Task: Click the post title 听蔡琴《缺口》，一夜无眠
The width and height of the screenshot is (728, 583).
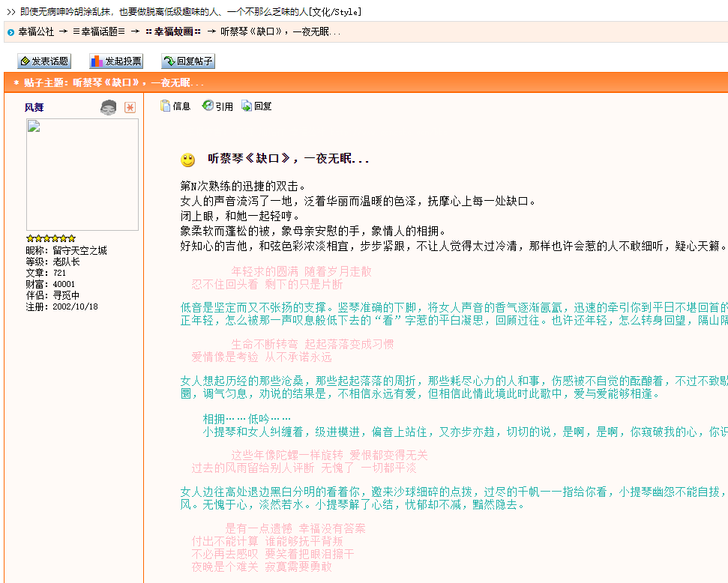Action: [x=289, y=159]
